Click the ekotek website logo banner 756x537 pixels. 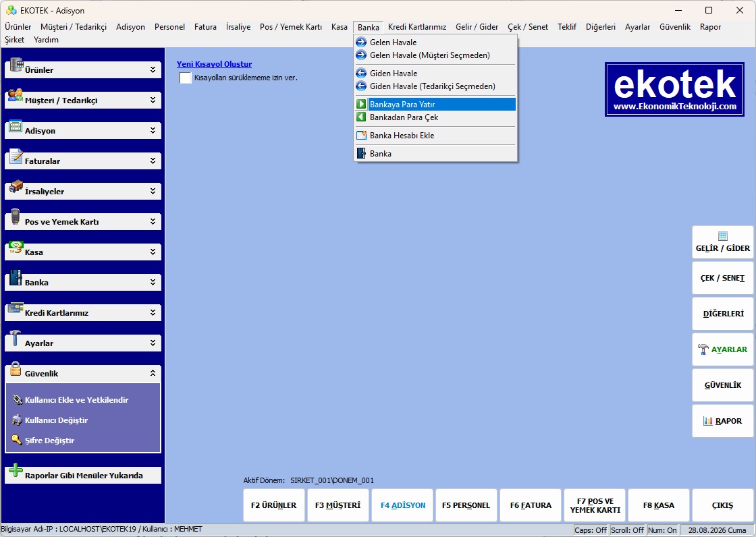tap(674, 89)
